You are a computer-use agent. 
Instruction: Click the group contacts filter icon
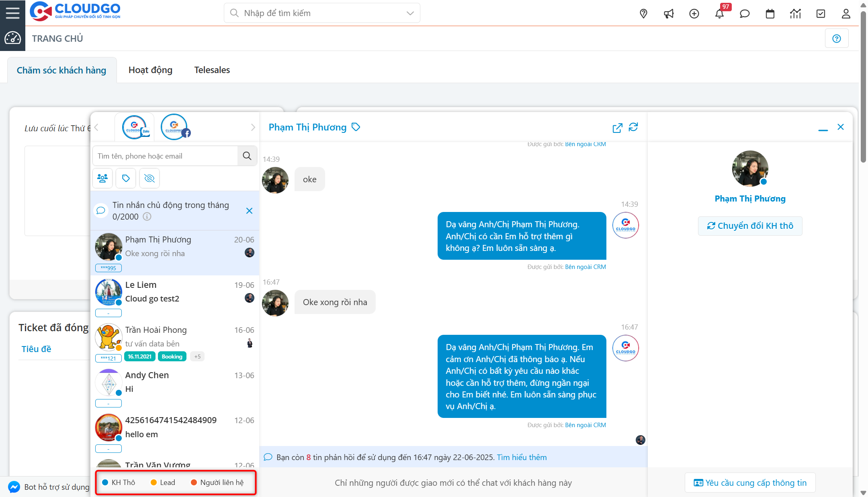(x=102, y=178)
